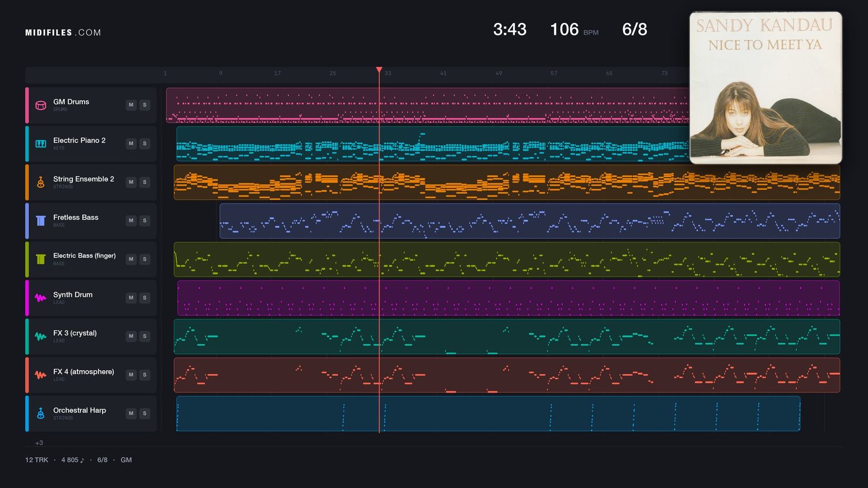Click "GM" in the bottom status line

pyautogui.click(x=126, y=460)
